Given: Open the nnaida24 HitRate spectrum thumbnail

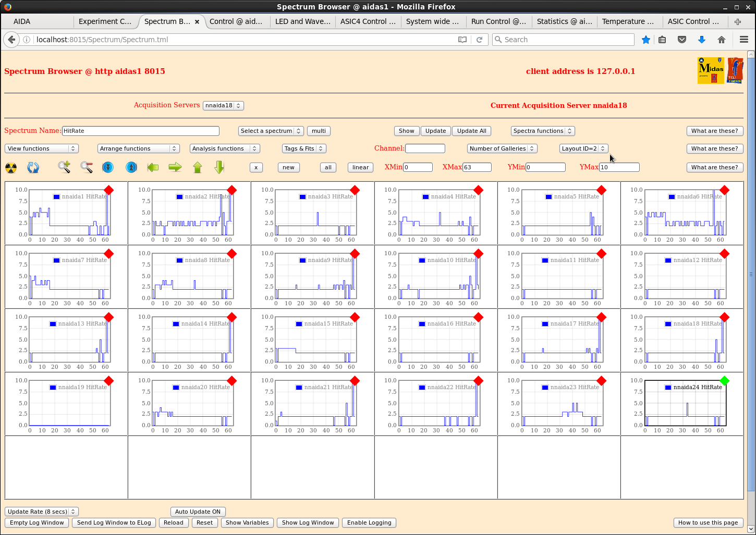Looking at the screenshot, I should (682, 404).
